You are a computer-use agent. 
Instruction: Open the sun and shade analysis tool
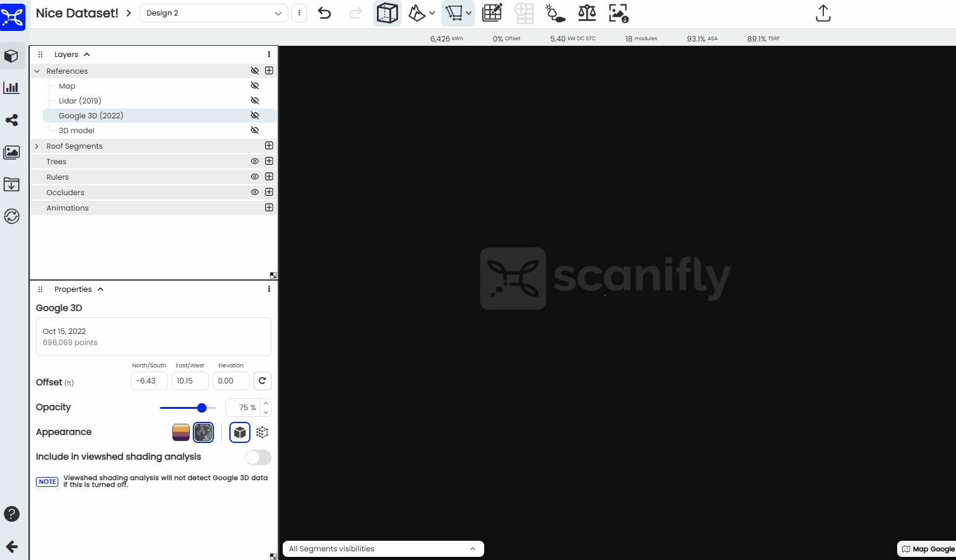pos(554,13)
